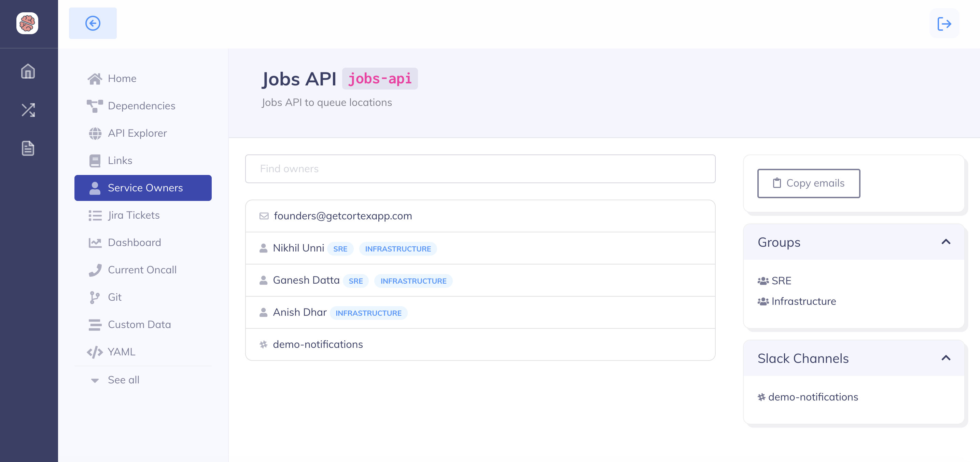The image size is (980, 462).
Task: Click the Jobs API title
Action: pyautogui.click(x=299, y=79)
